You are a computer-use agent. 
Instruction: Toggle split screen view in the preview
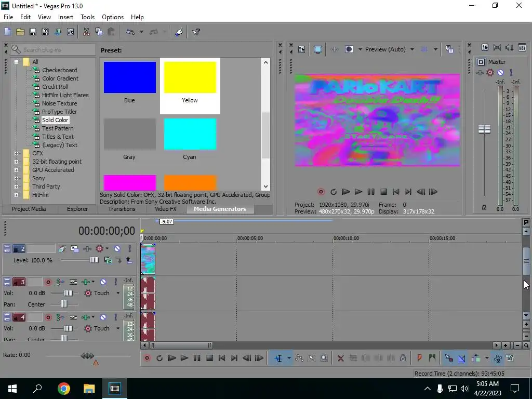pos(349,49)
